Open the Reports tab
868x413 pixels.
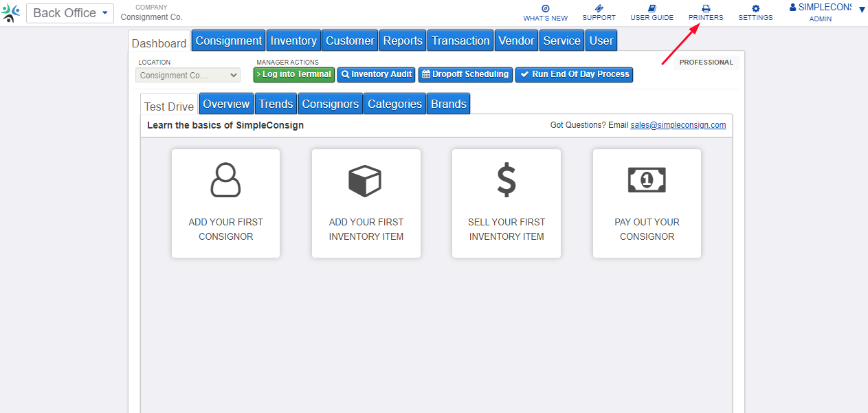tap(403, 41)
